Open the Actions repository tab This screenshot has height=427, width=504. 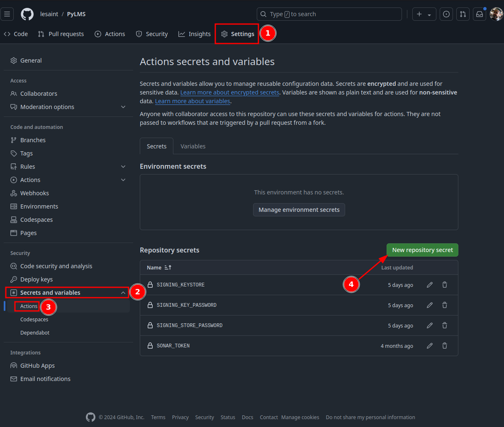point(110,34)
